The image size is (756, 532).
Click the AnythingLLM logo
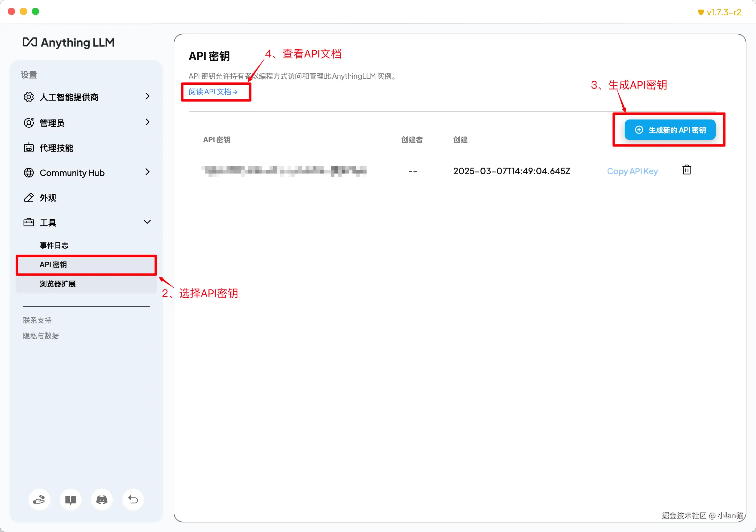coord(69,42)
